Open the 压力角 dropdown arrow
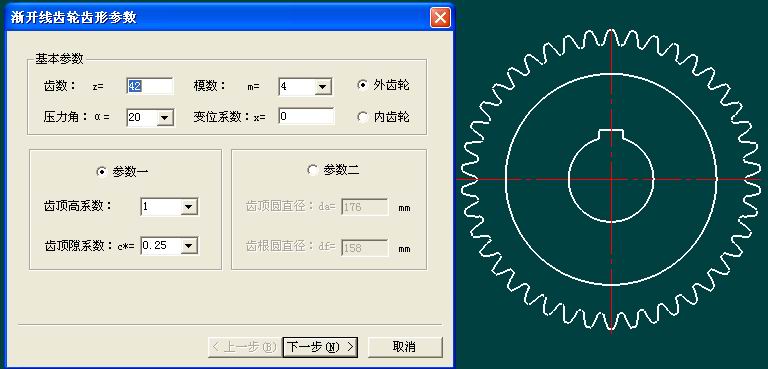Image resolution: width=768 pixels, height=369 pixels. click(165, 118)
